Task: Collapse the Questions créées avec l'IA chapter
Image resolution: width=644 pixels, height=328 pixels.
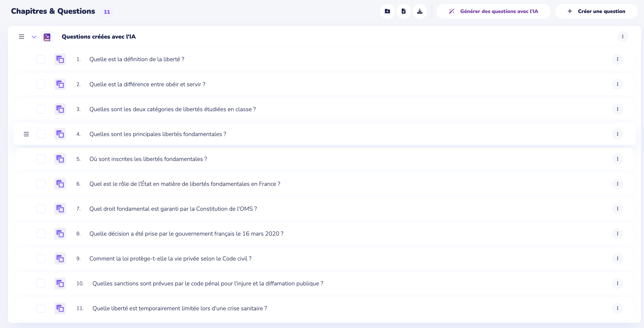Action: pyautogui.click(x=34, y=37)
